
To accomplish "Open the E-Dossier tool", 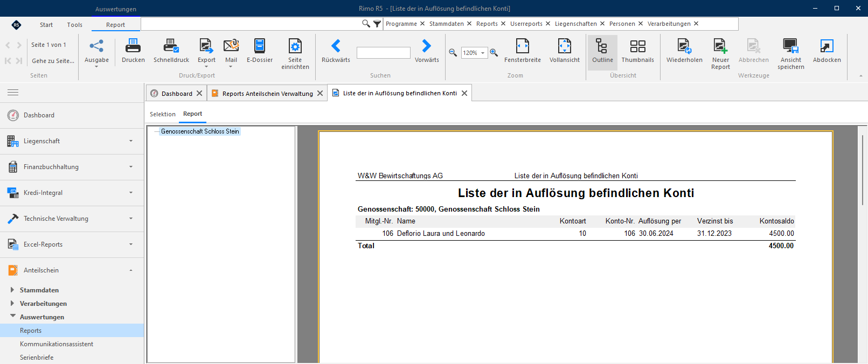I will pos(260,51).
